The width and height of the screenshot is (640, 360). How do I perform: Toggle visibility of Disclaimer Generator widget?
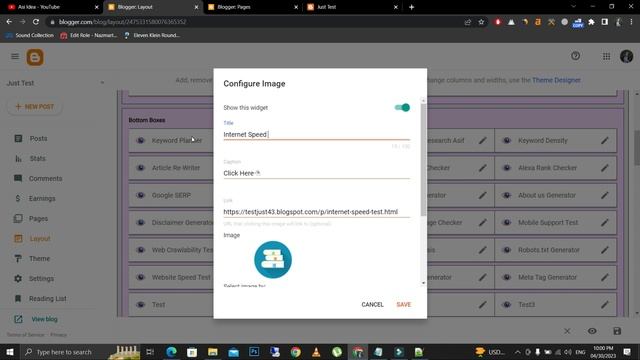click(x=140, y=222)
